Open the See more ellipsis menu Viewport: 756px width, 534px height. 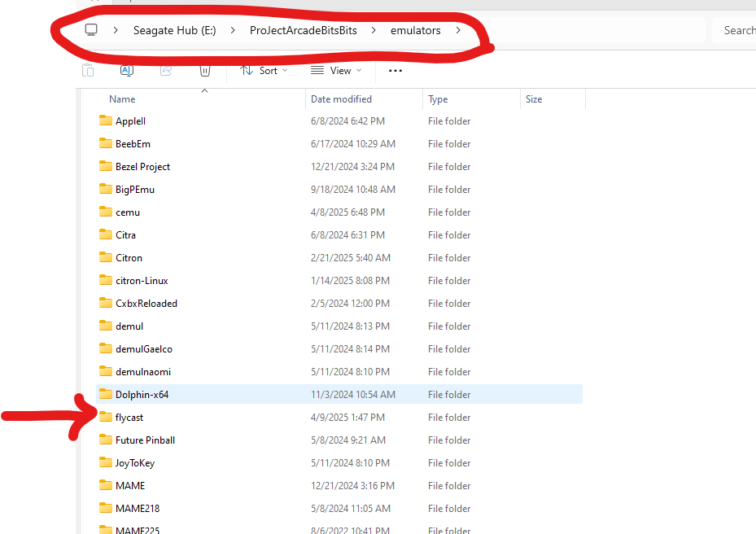click(395, 71)
